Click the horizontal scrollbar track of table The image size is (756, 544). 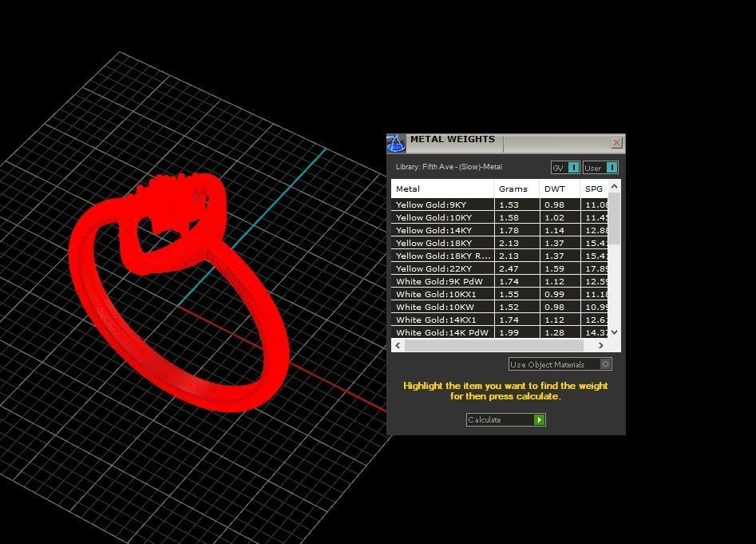[493, 345]
